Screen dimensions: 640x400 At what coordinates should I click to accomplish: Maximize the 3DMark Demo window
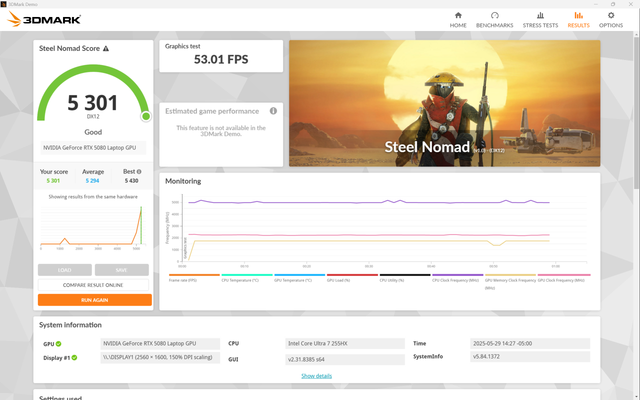tap(613, 4)
